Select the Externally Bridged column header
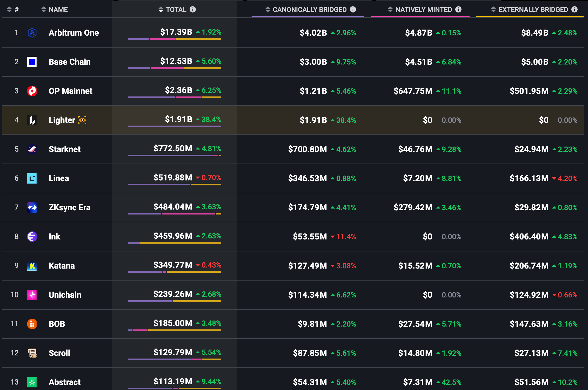This screenshot has height=390, width=588. click(x=533, y=10)
